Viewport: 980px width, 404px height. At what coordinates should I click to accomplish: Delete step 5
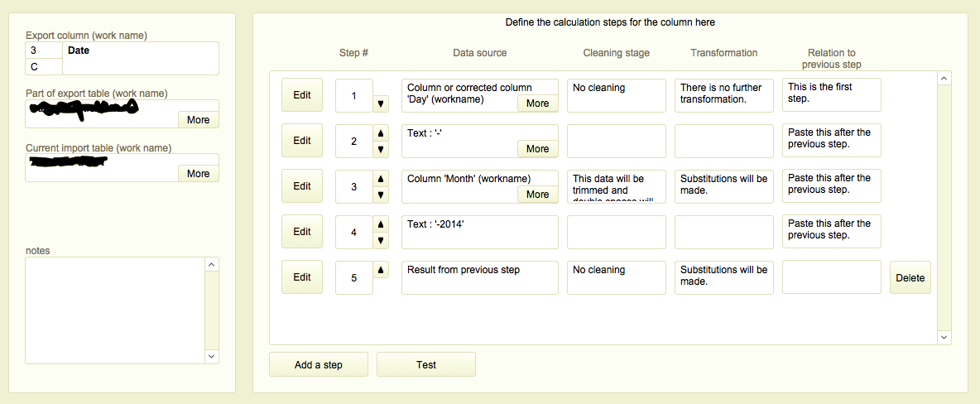pos(910,277)
